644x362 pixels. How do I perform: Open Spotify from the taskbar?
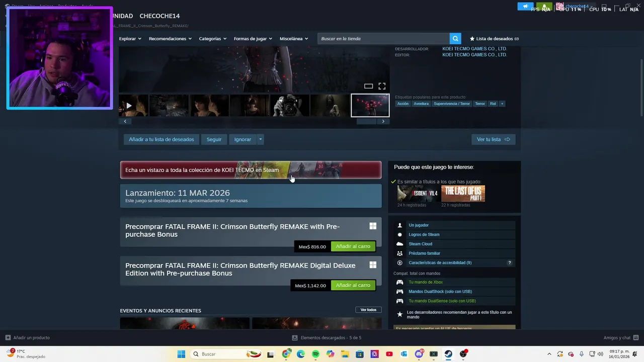pos(315,354)
